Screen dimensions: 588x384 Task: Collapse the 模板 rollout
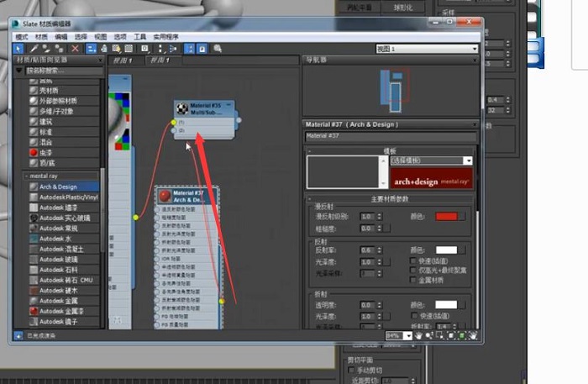coord(309,150)
